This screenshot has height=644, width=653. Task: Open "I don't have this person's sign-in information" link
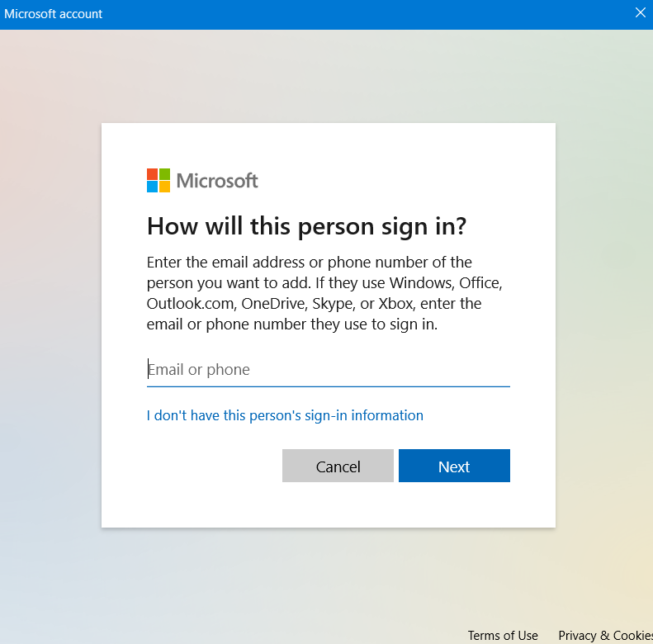(285, 415)
